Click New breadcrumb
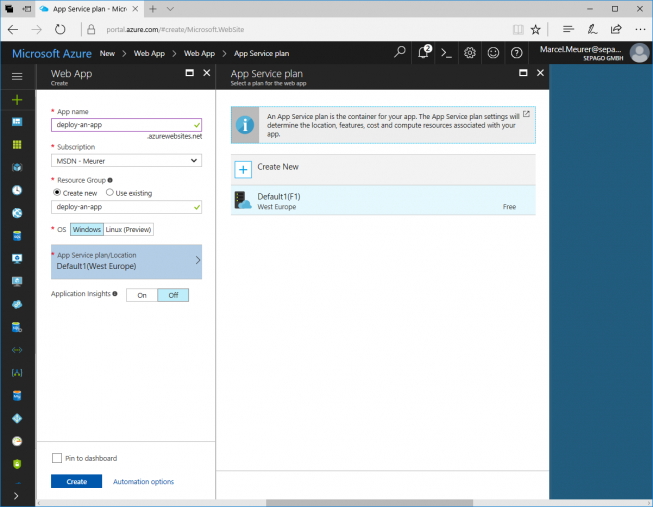 click(x=107, y=53)
